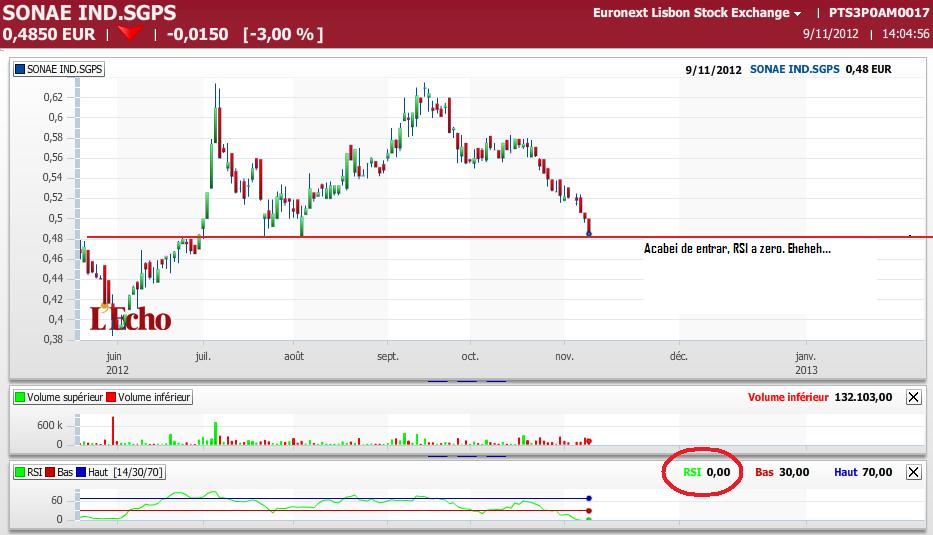Click the blue SONAE IND.SGPS legend swatch
This screenshot has height=535, width=933.
point(20,69)
